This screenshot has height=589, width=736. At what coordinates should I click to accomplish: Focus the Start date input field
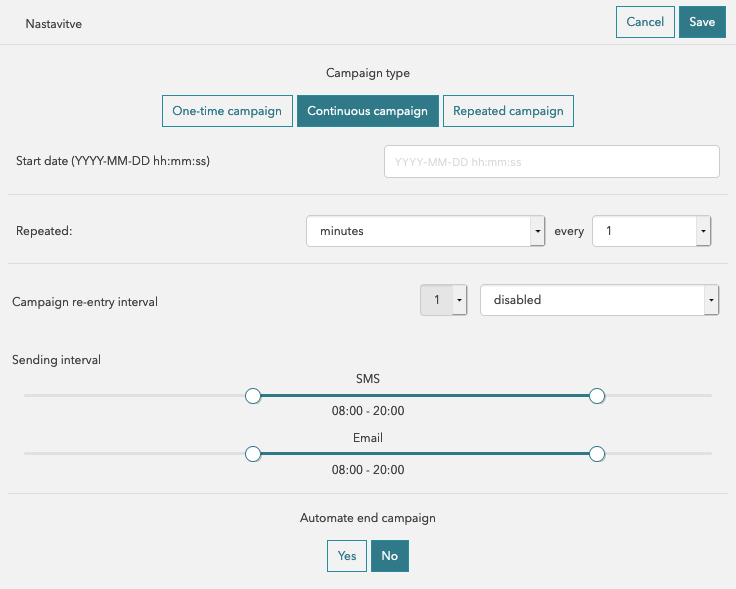[551, 161]
